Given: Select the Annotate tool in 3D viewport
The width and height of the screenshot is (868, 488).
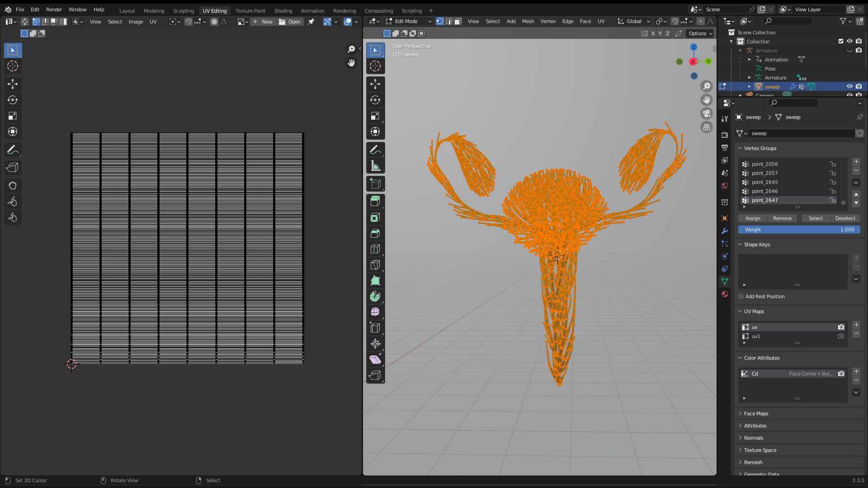Looking at the screenshot, I should coord(375,150).
